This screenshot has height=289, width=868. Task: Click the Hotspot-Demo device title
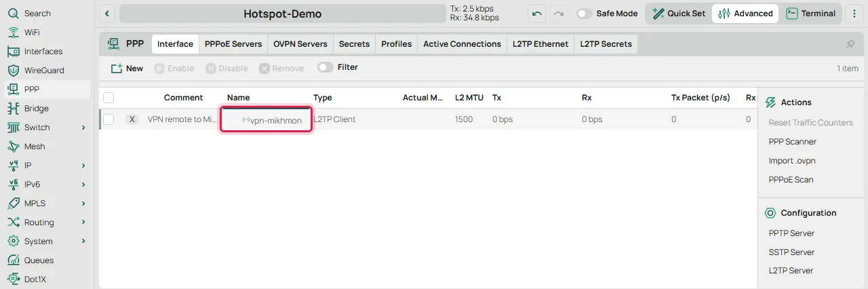pyautogui.click(x=282, y=14)
